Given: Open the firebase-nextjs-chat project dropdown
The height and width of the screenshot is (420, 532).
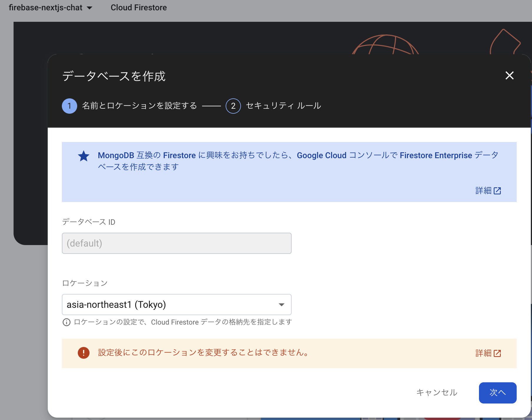Looking at the screenshot, I should pyautogui.click(x=50, y=8).
